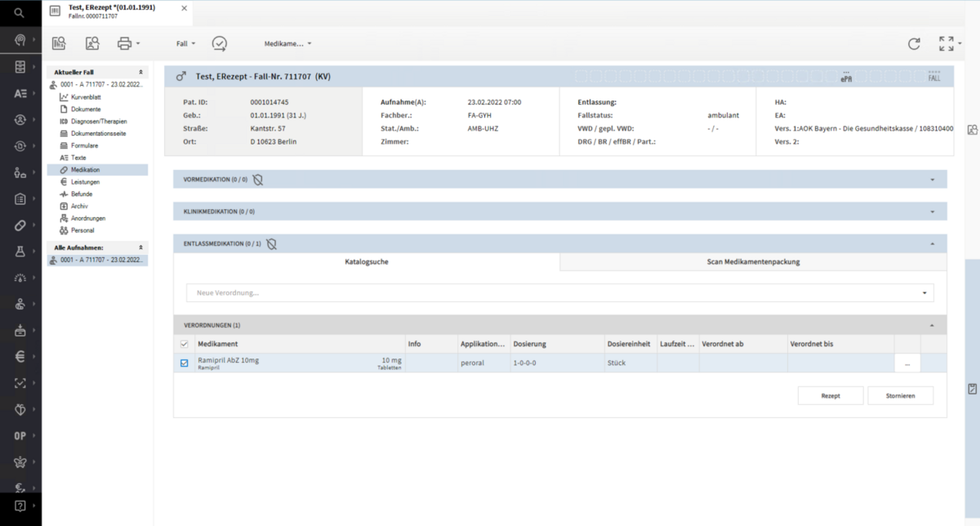Open the contact card icon on right edge

point(972,130)
